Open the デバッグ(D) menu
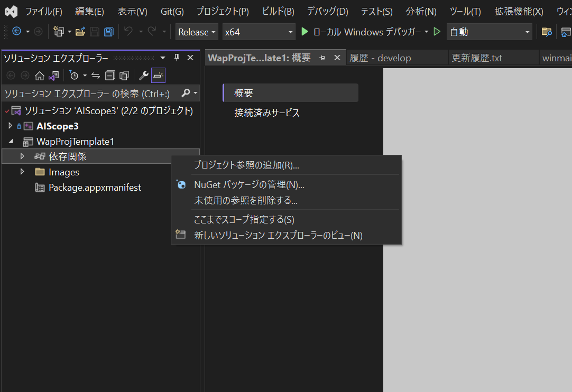572x392 pixels. coord(327,11)
